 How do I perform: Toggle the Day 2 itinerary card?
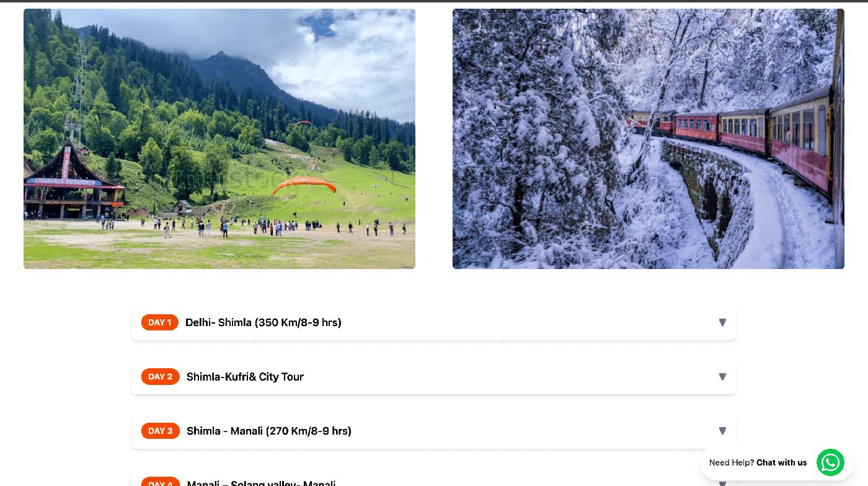434,377
